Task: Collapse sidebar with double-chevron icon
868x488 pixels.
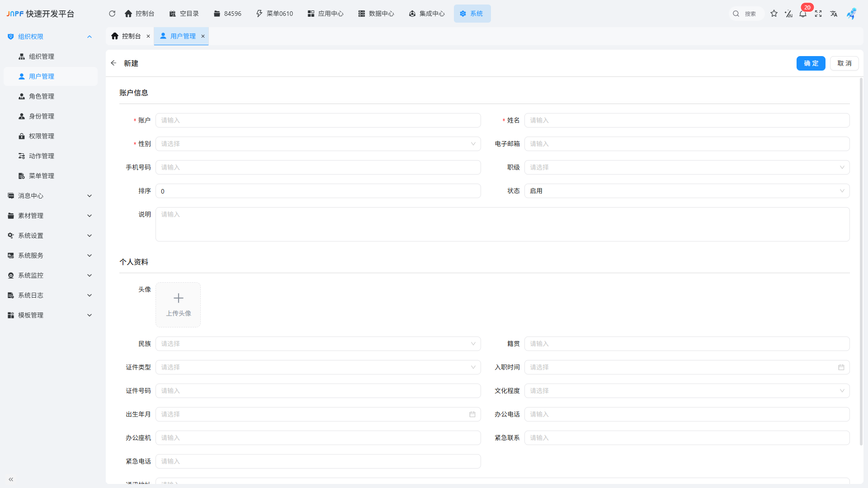Action: click(11, 479)
